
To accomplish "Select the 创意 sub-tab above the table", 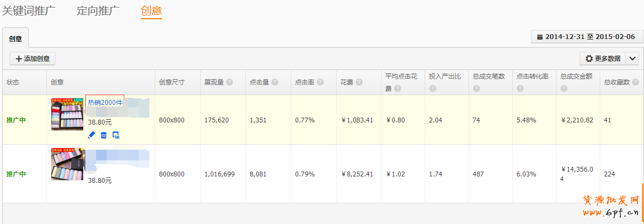I will coord(15,38).
